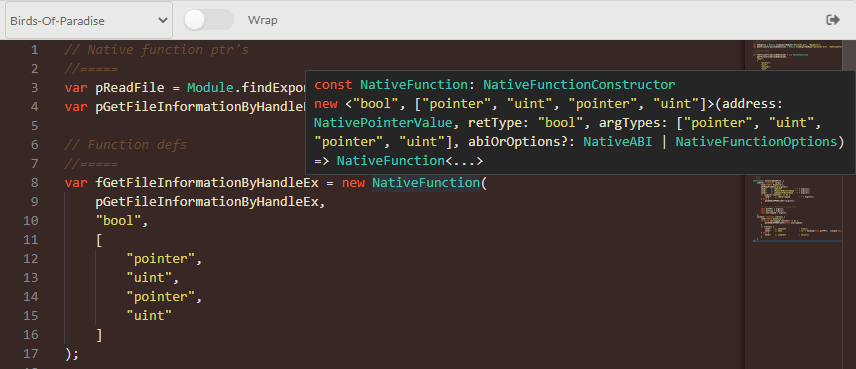856x369 pixels.
Task: Click the "uint" string on line 15
Action: pyautogui.click(x=149, y=316)
